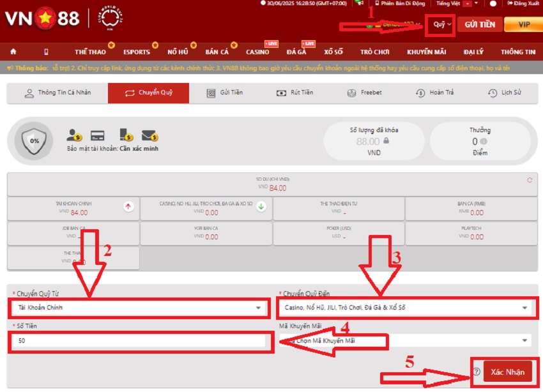The width and height of the screenshot is (543, 392).
Task: Click the info icon beside bonus points
Action: pos(484,141)
